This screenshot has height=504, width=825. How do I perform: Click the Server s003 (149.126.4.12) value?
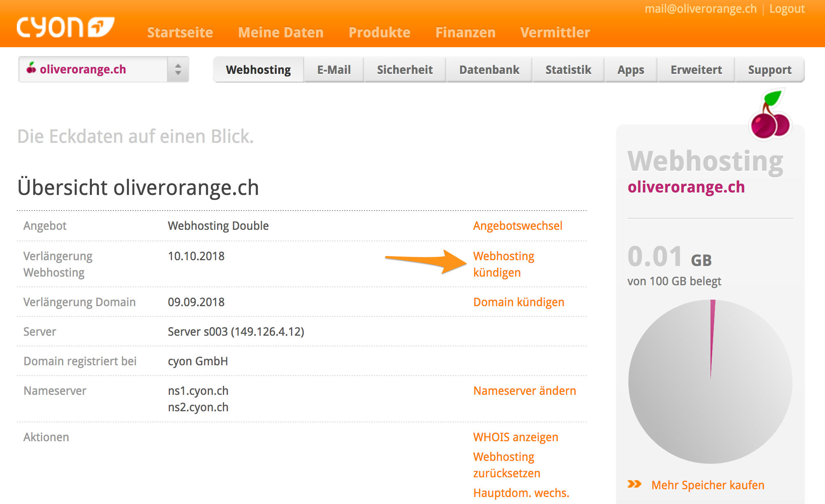pyautogui.click(x=236, y=332)
